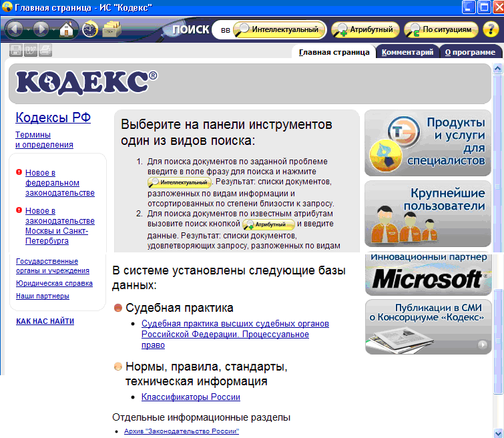Open the history clock icon
Screen dimensions: 504x438
[90, 29]
